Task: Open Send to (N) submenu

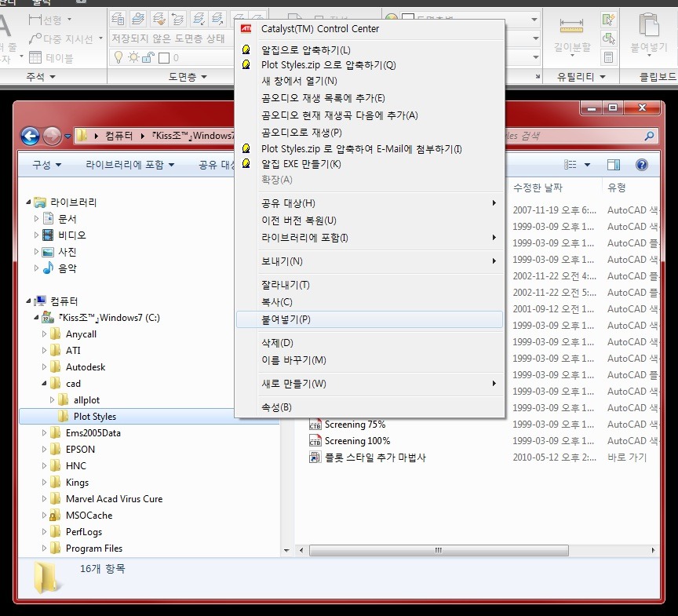Action: (370, 261)
